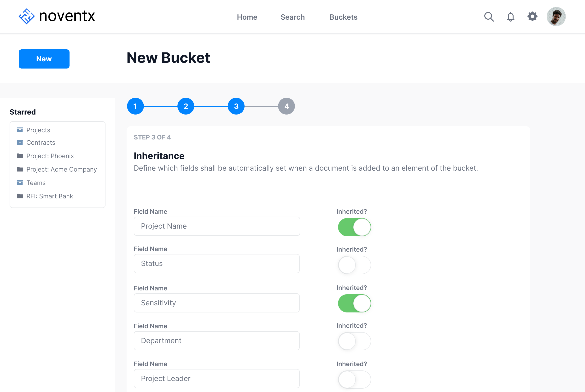Focus the Department field input
The height and width of the screenshot is (392, 585).
tap(216, 341)
